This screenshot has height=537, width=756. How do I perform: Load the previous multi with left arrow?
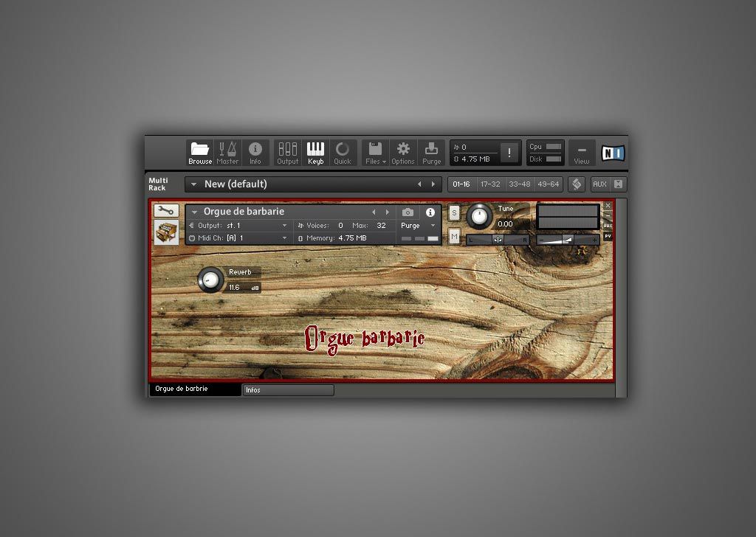coord(419,184)
